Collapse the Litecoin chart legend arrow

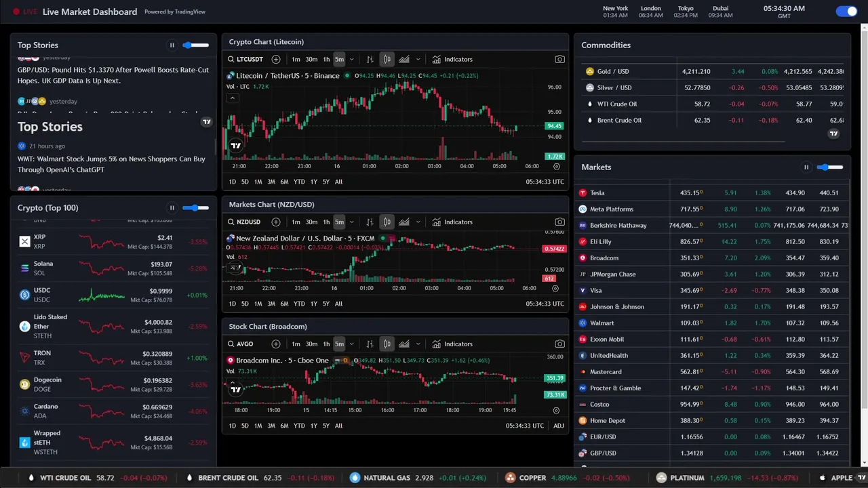[x=233, y=98]
